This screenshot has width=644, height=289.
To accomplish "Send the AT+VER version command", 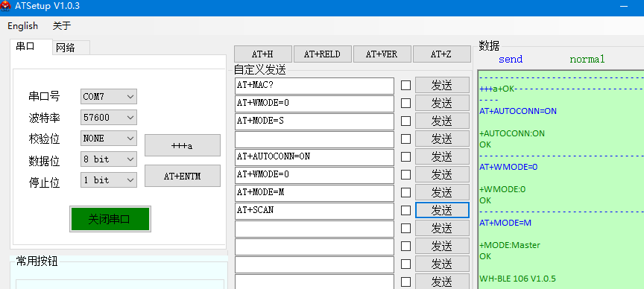I will pyautogui.click(x=382, y=54).
